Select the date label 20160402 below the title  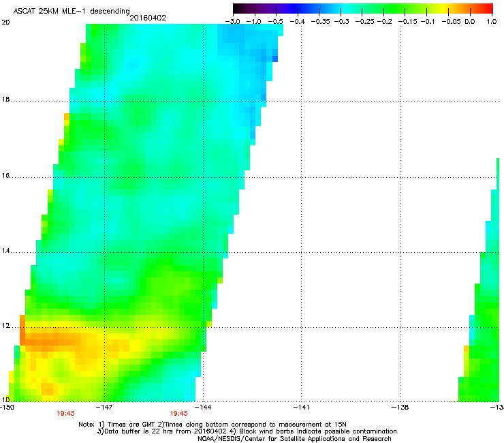(148, 18)
